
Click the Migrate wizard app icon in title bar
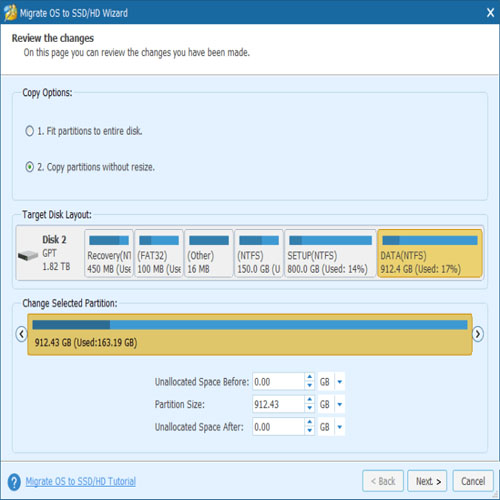(10, 13)
